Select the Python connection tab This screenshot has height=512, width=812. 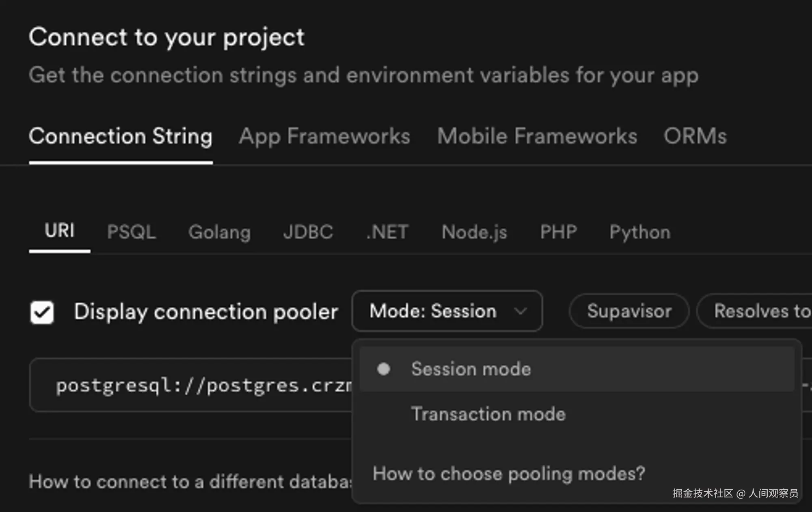640,232
